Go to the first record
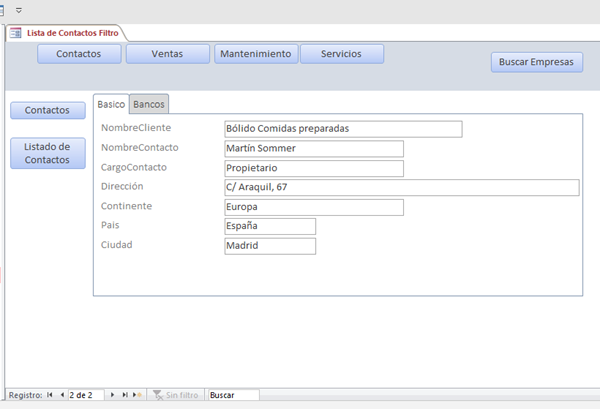This screenshot has height=409, width=600. (50, 395)
